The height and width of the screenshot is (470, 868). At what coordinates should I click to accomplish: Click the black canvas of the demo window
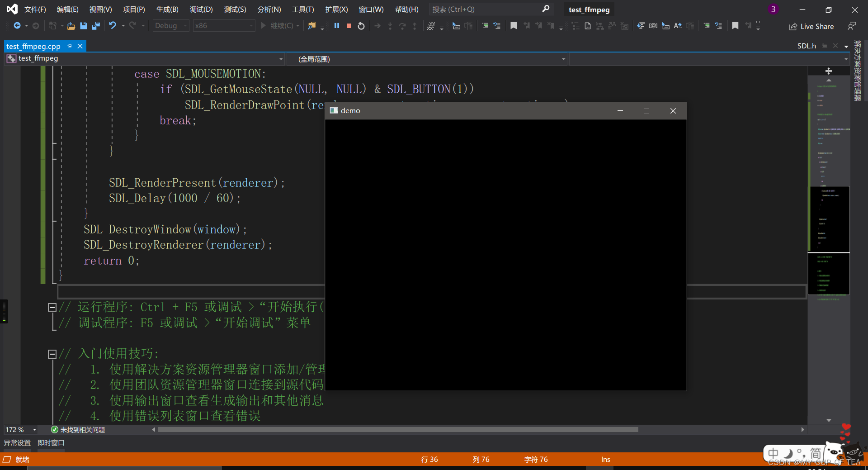tap(506, 255)
